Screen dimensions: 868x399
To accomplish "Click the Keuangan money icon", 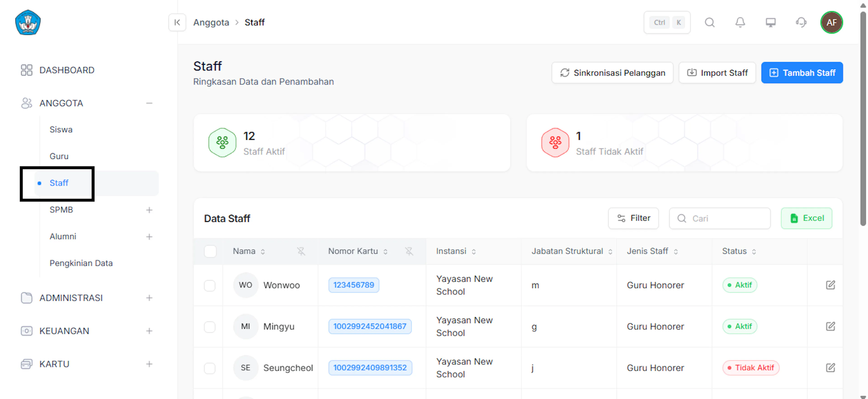I will 26,331.
